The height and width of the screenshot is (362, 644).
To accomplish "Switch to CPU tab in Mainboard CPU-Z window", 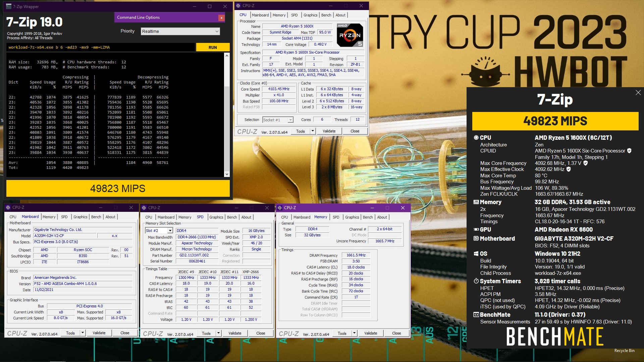I will 13,217.
